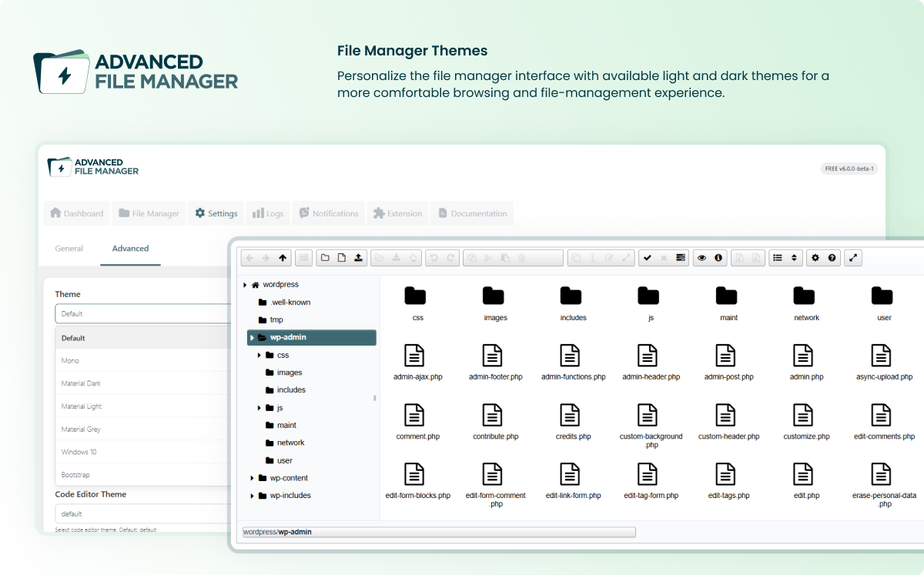Open the Extension tab
924x575 pixels.
[398, 213]
